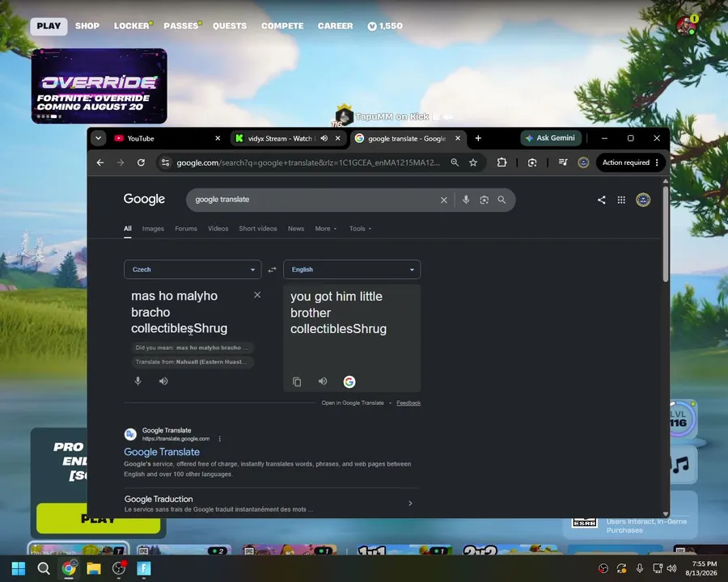Screen dimensions: 728x582
Task: Open the Chrome profile avatar
Action: point(583,162)
